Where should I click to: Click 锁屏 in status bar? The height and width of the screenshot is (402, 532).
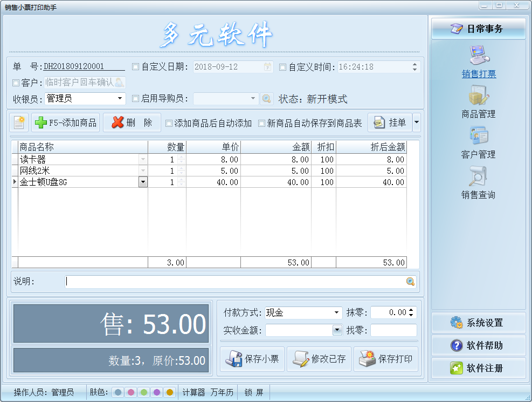[254, 392]
